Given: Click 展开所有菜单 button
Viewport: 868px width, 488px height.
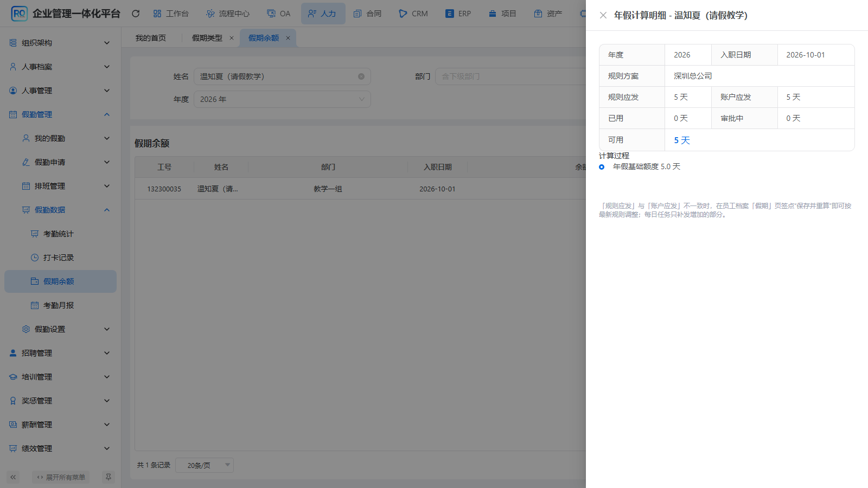Looking at the screenshot, I should tap(61, 477).
